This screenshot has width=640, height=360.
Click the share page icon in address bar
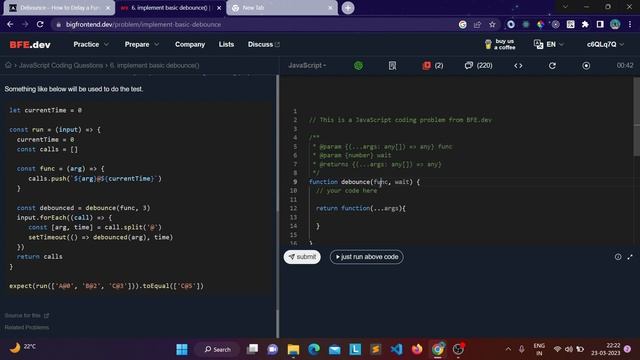pos(477,24)
